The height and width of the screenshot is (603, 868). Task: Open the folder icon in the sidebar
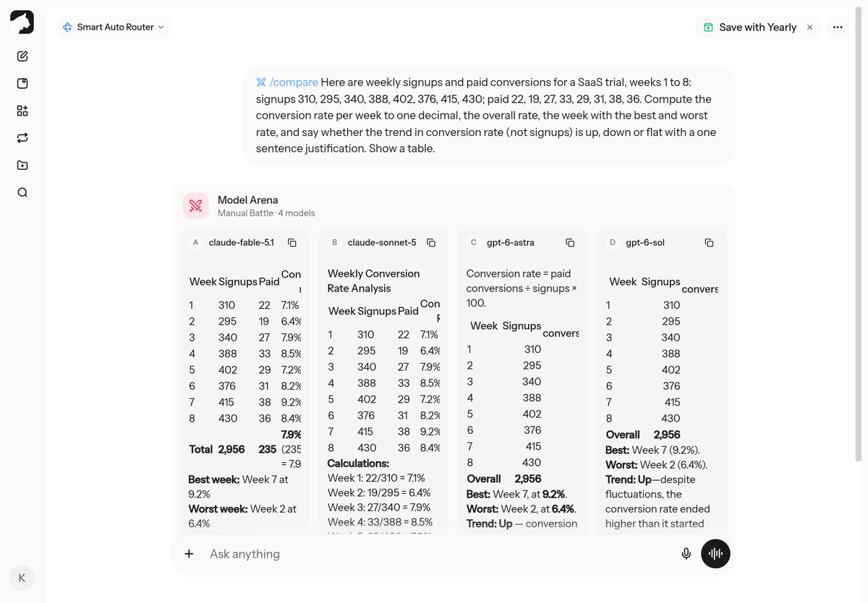coord(22,165)
